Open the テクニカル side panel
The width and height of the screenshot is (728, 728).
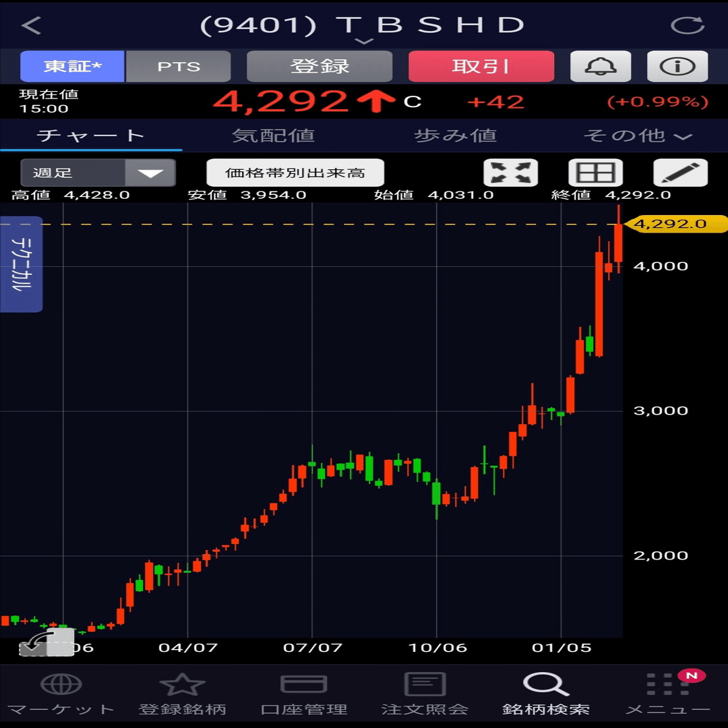[x=22, y=264]
